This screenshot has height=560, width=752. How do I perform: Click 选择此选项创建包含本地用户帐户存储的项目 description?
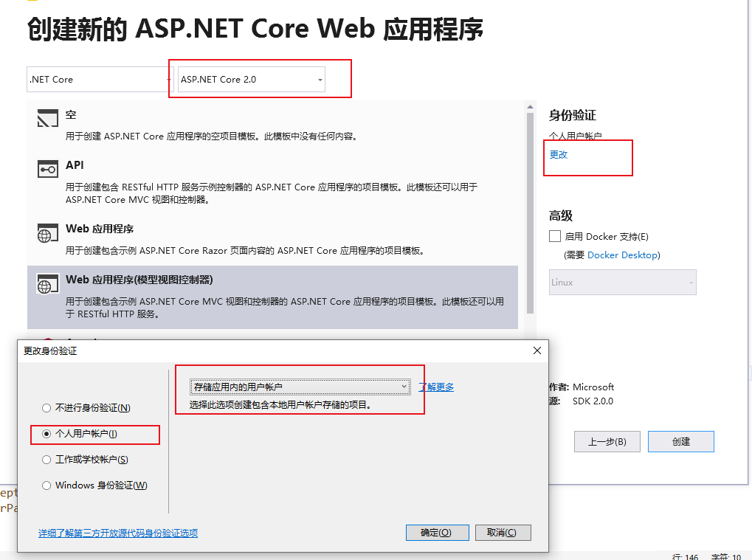tap(280, 405)
